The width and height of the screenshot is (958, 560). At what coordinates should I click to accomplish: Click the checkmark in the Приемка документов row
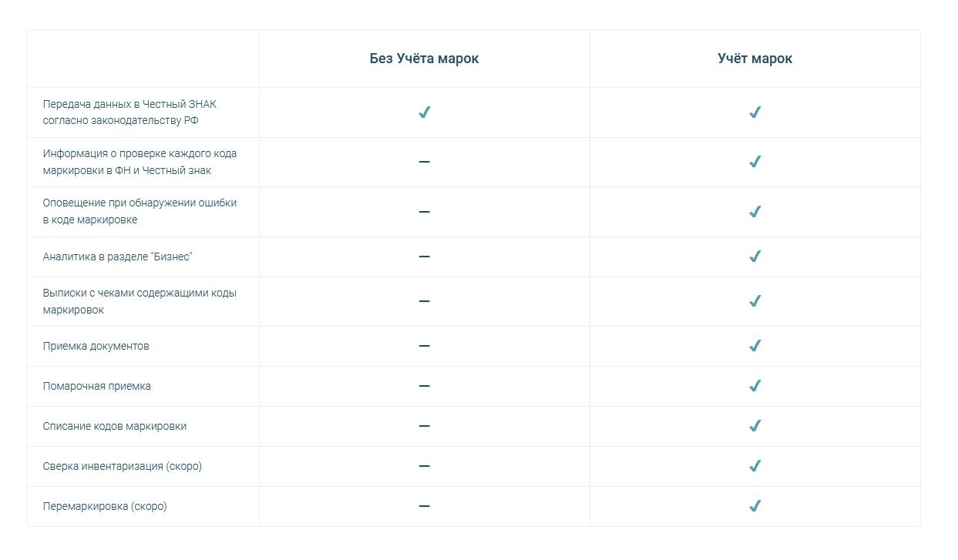755,346
